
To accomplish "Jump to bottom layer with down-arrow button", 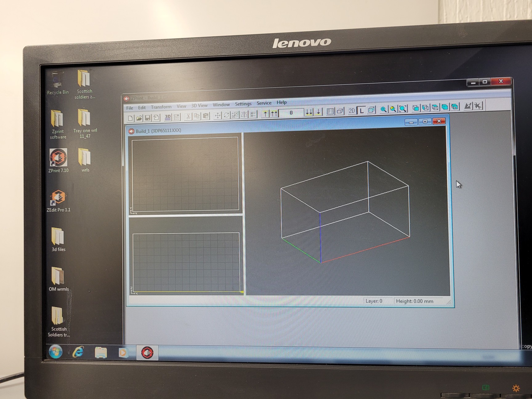I will 319,113.
